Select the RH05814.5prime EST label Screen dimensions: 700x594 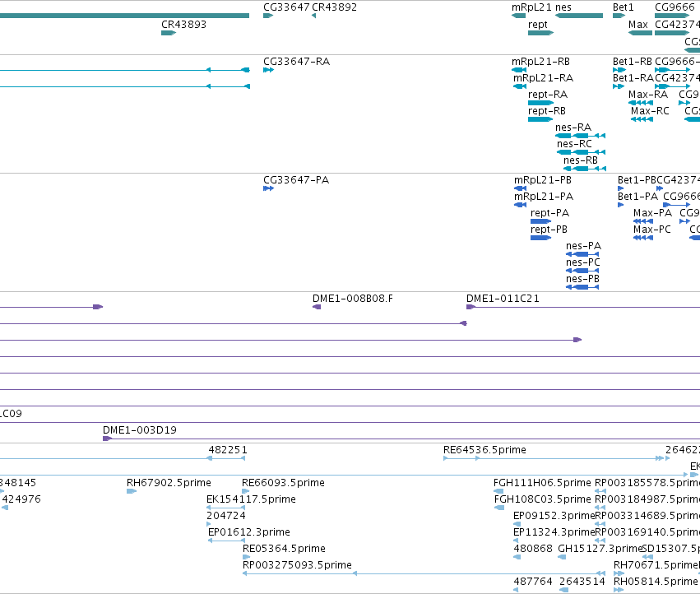coord(656,582)
